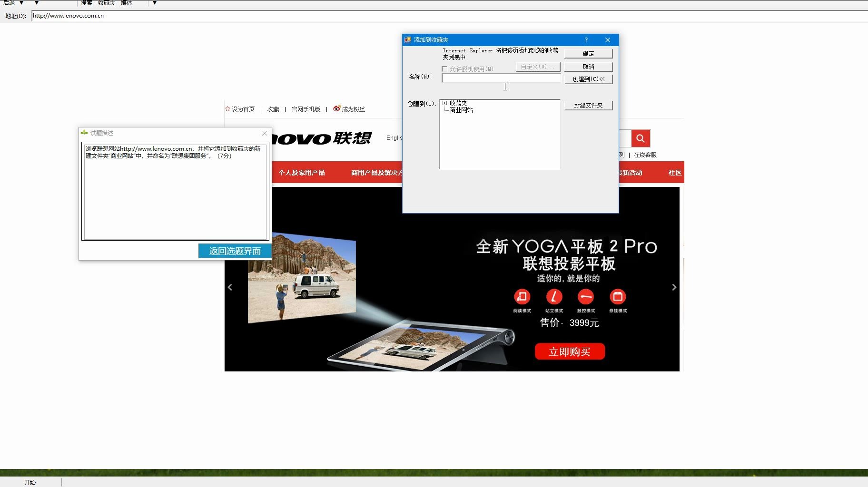Screen dimensions: 868x487
Task: Click the help question mark in dialog title
Action: [x=586, y=40]
